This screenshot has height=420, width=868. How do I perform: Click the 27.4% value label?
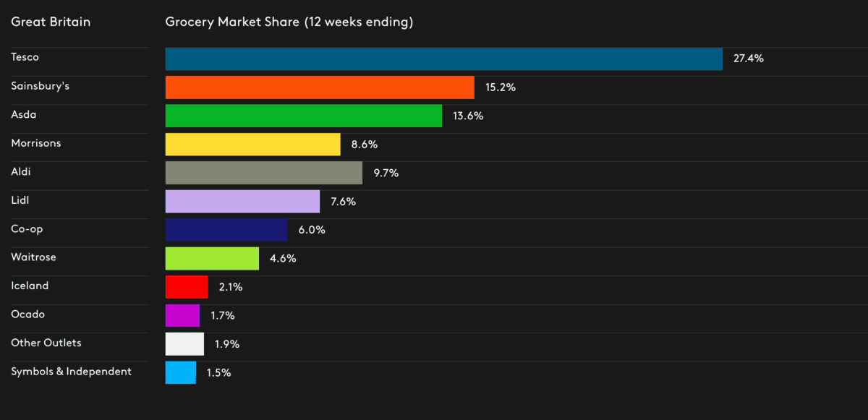[748, 59]
